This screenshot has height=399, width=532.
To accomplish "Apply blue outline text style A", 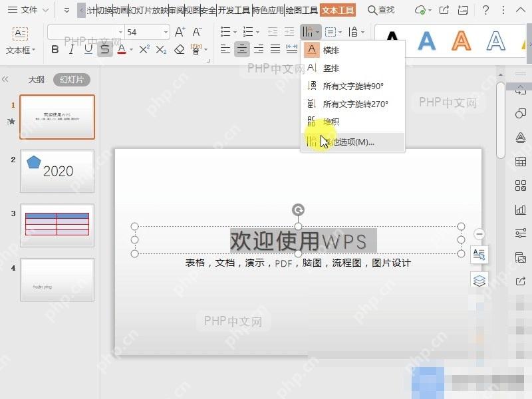I will [496, 41].
